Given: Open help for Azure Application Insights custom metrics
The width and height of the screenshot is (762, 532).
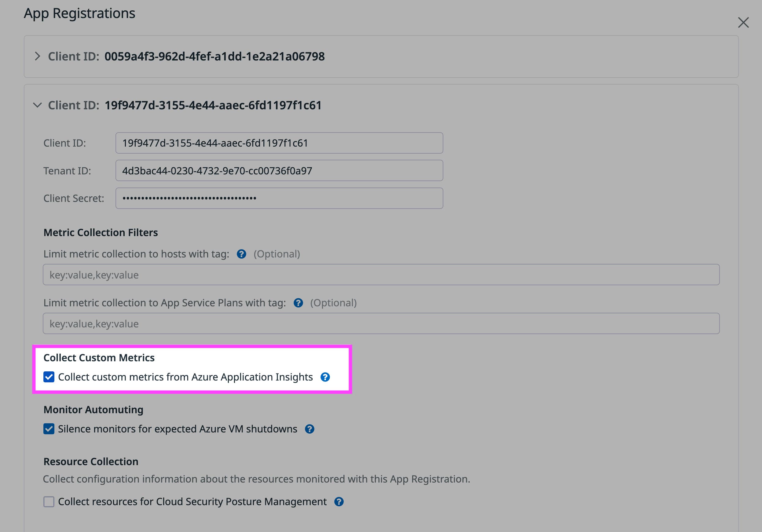Looking at the screenshot, I should pos(326,377).
